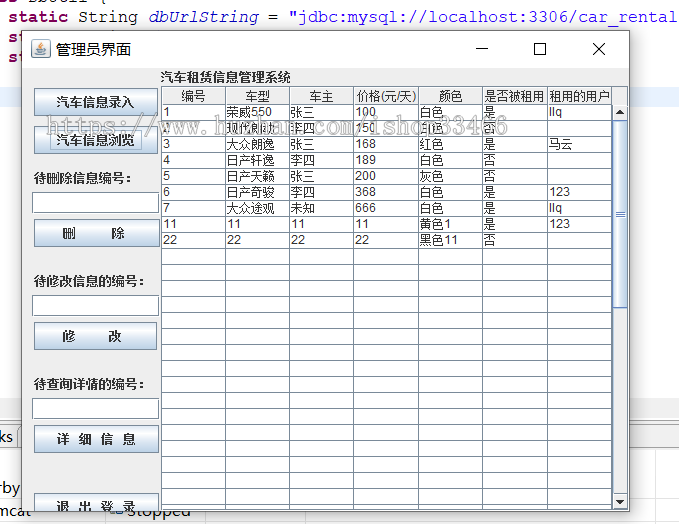Click the vertical scrollbar thumb
Viewport: 679px width, 524px height.
620,214
